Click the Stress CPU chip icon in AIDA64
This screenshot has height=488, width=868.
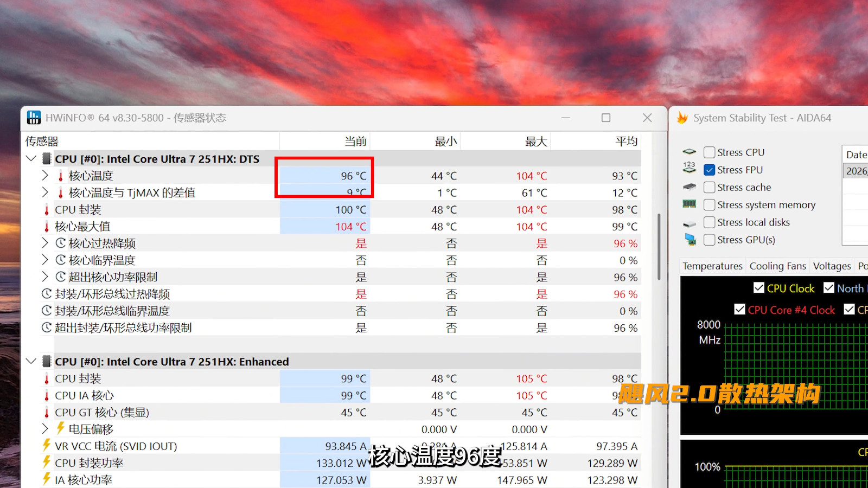(x=690, y=152)
